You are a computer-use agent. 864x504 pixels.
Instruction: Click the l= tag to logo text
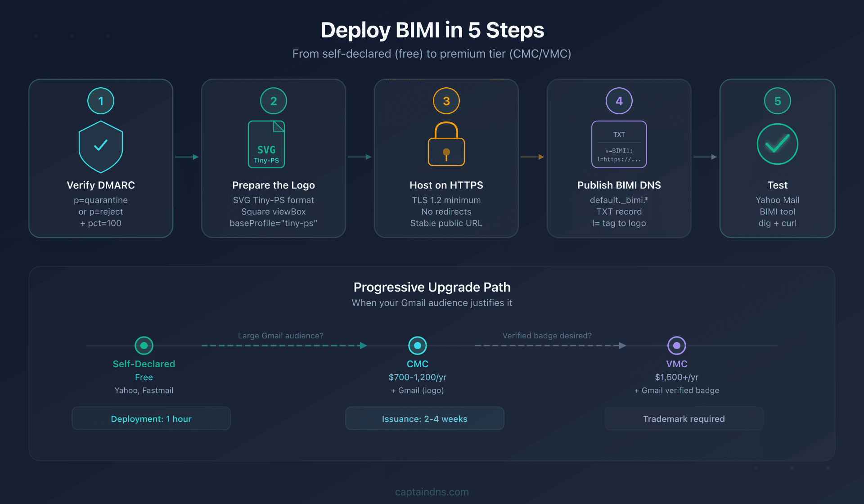pyautogui.click(x=619, y=223)
